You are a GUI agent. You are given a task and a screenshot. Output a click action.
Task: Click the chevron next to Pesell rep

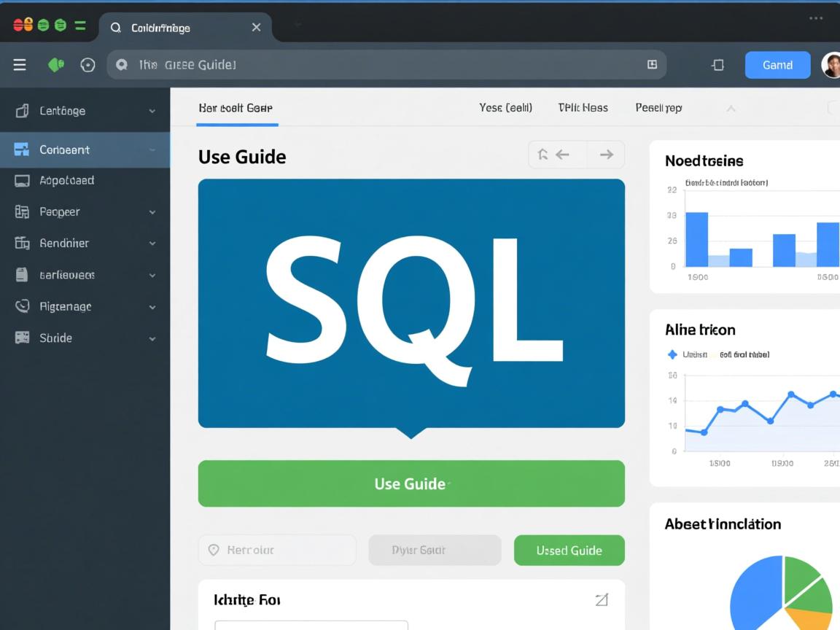731,108
